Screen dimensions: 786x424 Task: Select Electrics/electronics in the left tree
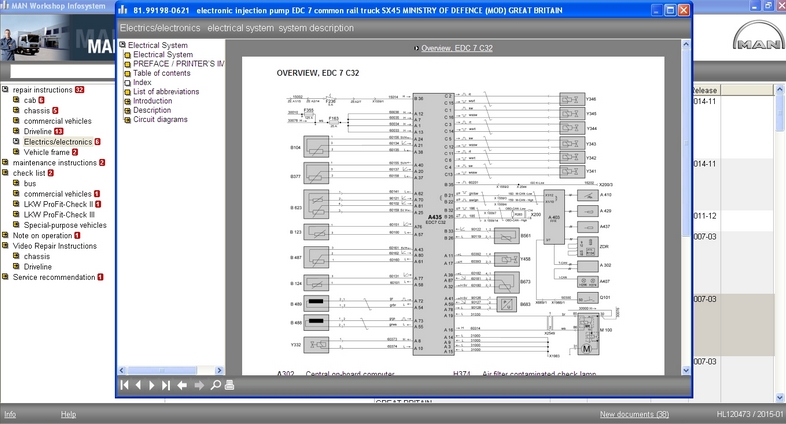point(58,142)
